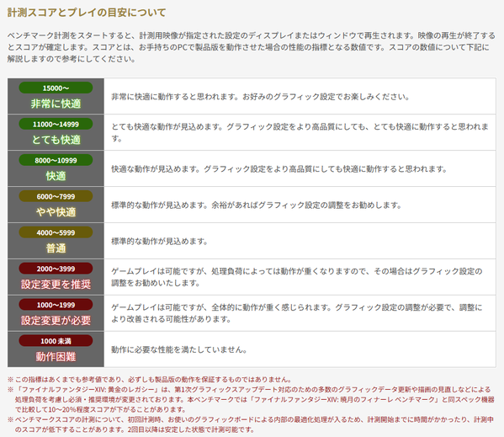The width and height of the screenshot is (504, 437).
Task: Click the 11000～14999 score badge
Action: click(x=56, y=124)
